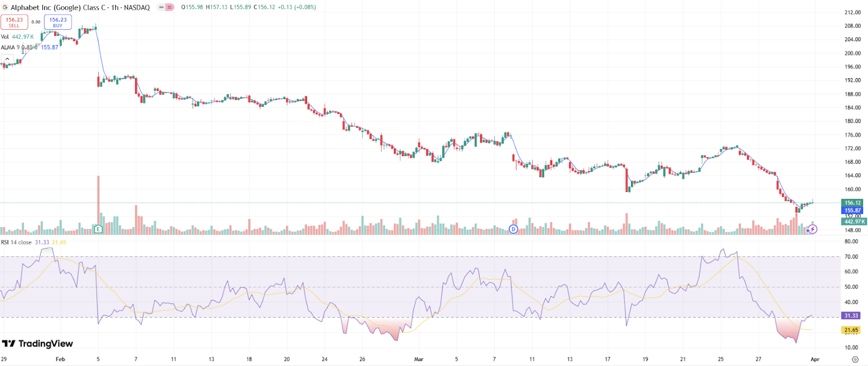The height and width of the screenshot is (366, 868).
Task: Collapse the indicator legend with the chevron
Action: 8,59
